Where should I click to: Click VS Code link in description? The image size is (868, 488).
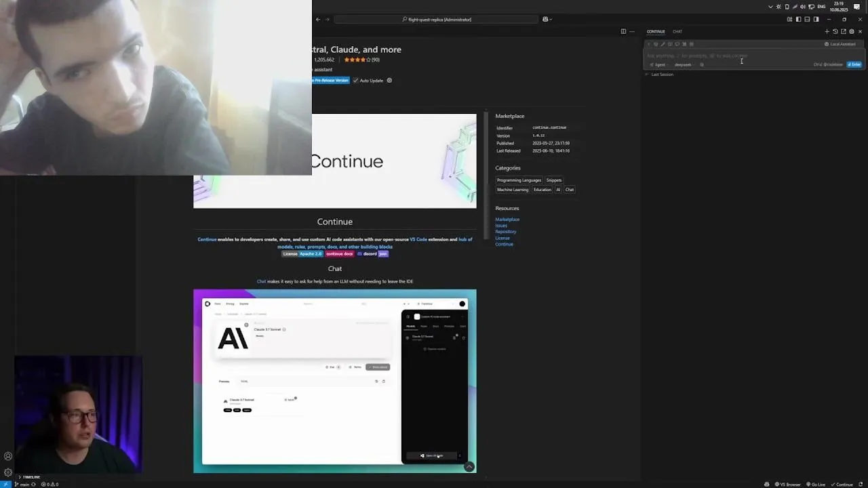[x=418, y=239]
